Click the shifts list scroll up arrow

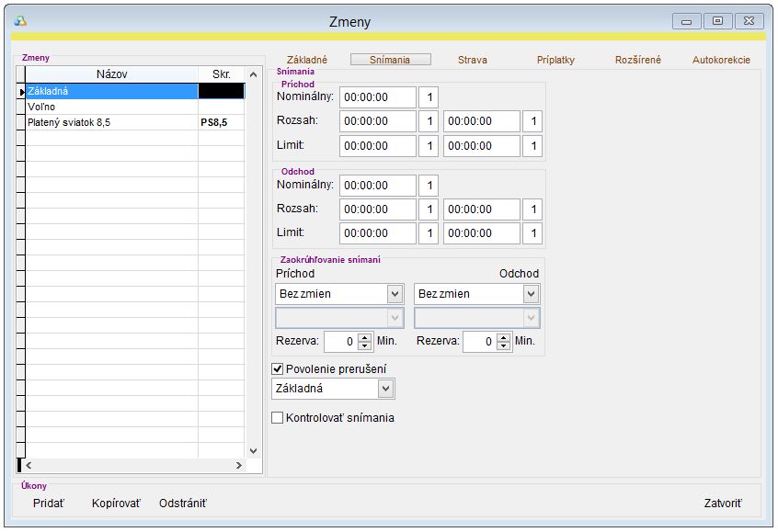pyautogui.click(x=253, y=74)
